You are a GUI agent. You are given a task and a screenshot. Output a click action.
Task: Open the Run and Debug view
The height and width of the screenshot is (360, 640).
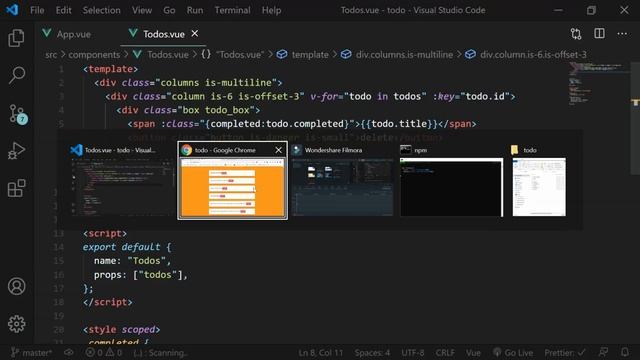click(16, 151)
